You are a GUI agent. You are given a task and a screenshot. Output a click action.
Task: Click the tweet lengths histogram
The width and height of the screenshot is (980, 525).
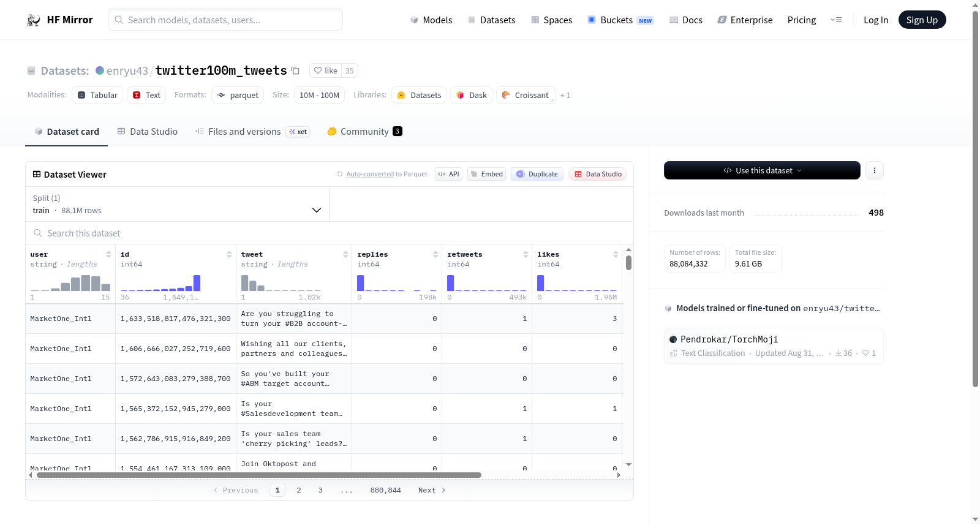click(281, 282)
